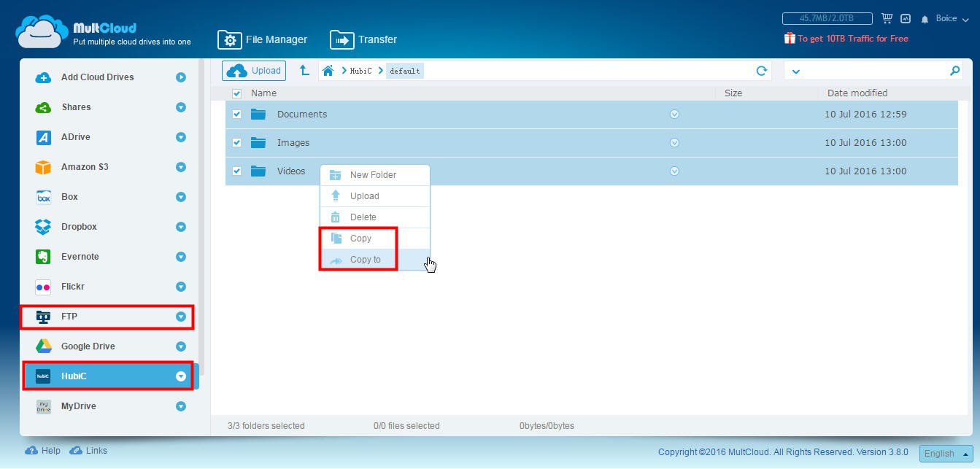Open the Images row options chevron
The width and height of the screenshot is (980, 469).
click(x=674, y=143)
